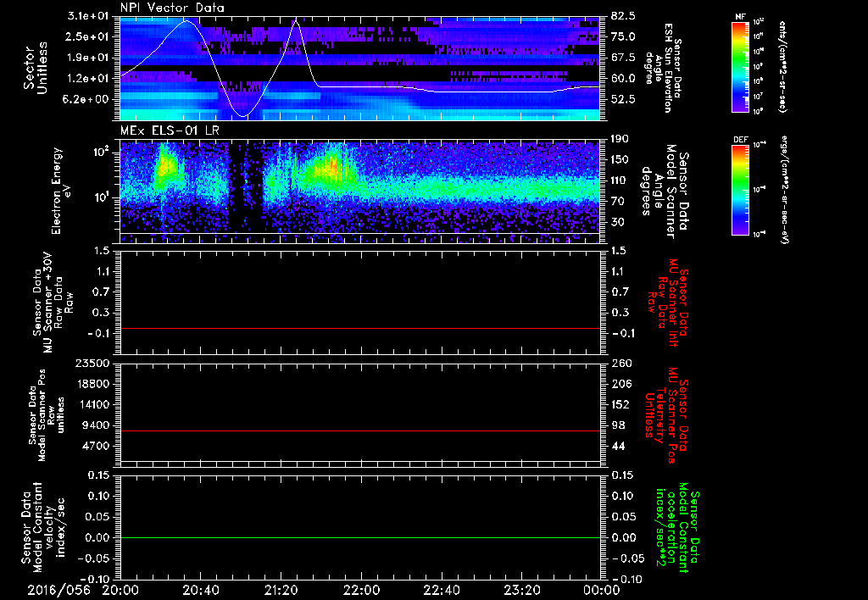Click the "67.5" elevation tick value
The height and width of the screenshot is (600, 868).
pyautogui.click(x=623, y=58)
